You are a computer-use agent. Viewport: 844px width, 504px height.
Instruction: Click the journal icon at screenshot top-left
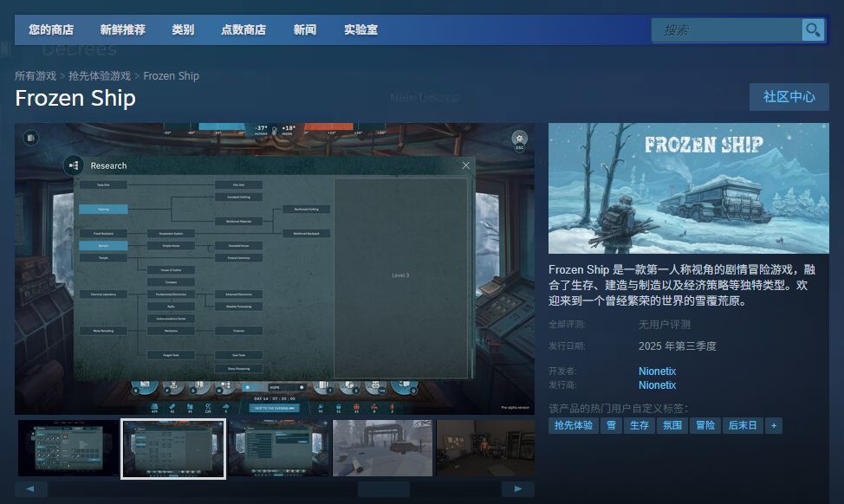[x=31, y=138]
